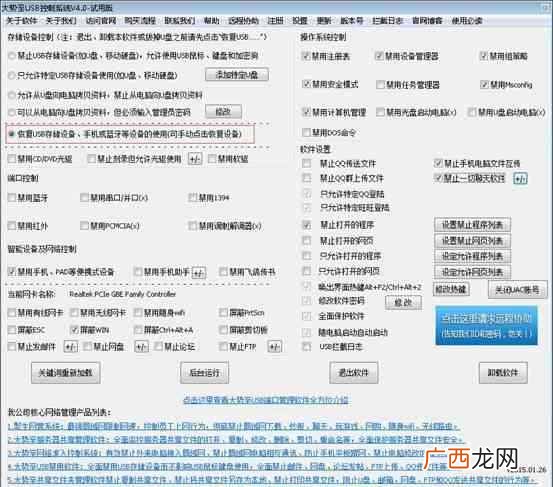Open the 购买流程 menu item
This screenshot has height=487, width=553.
(x=140, y=21)
